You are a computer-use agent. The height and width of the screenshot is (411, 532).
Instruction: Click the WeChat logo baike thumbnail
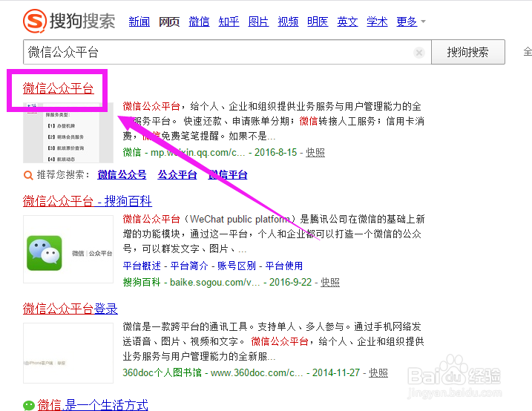click(68, 249)
